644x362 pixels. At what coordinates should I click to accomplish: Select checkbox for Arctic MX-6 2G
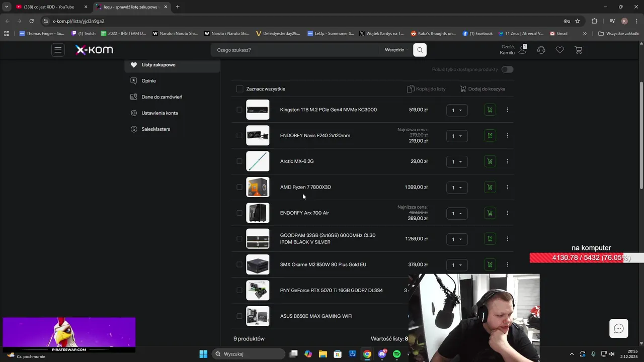(x=239, y=161)
